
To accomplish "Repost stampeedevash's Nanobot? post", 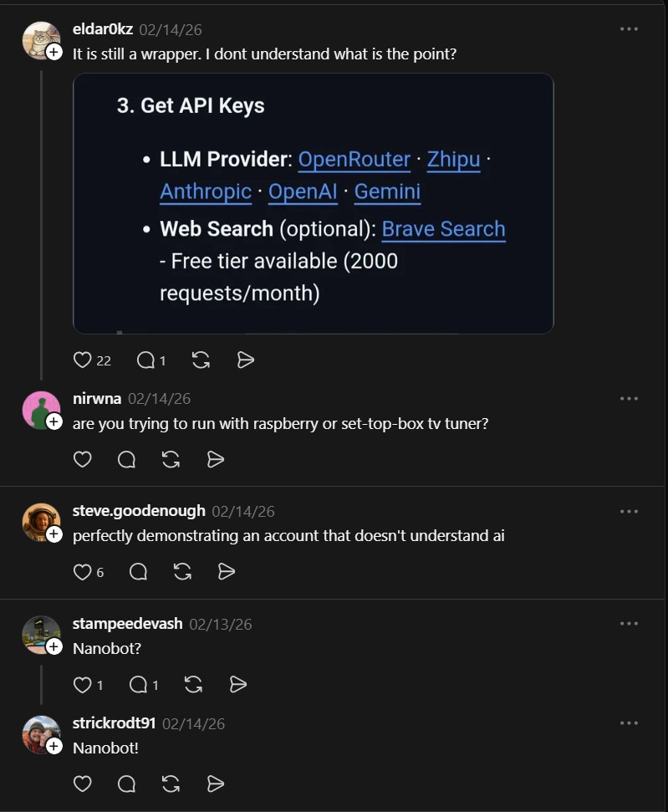I will pos(193,685).
